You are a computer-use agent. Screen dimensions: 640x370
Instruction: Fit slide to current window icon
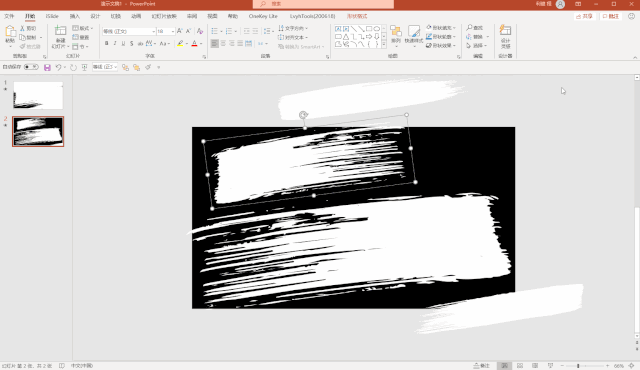pos(632,366)
